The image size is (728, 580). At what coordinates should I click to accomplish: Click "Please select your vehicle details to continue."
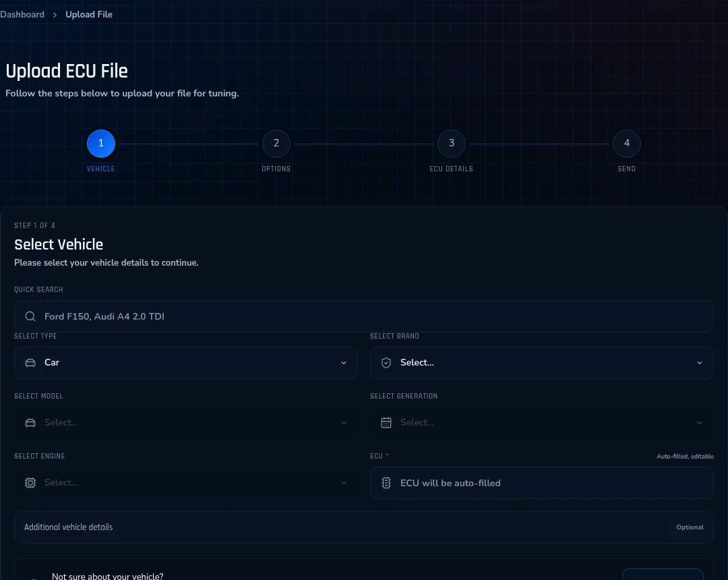[107, 263]
